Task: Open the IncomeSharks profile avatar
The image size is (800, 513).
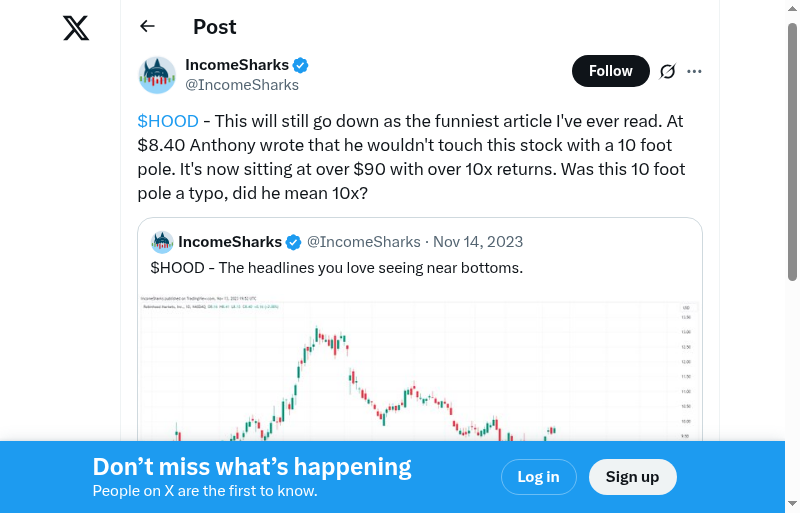Action: [157, 75]
